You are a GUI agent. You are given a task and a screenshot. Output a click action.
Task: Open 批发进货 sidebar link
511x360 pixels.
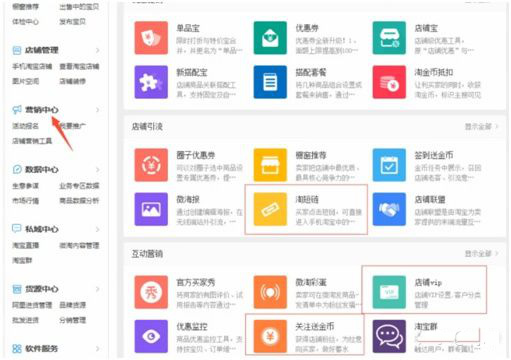(x=25, y=320)
